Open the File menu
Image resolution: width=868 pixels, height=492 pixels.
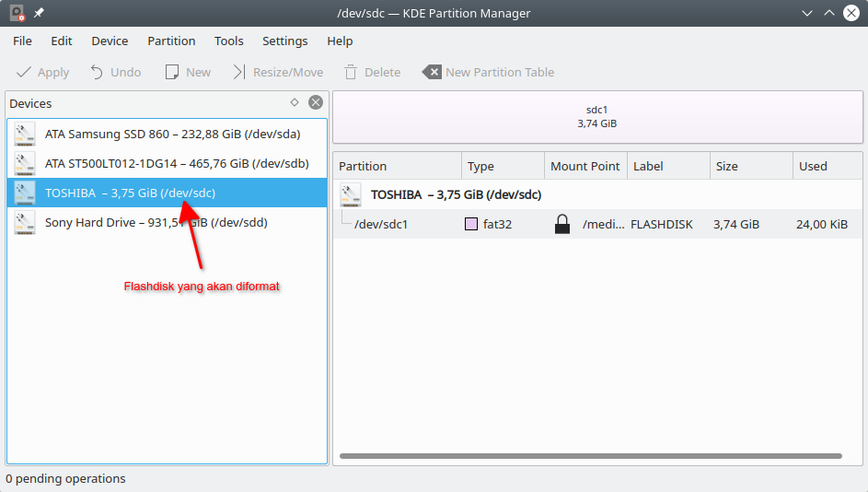(x=22, y=41)
